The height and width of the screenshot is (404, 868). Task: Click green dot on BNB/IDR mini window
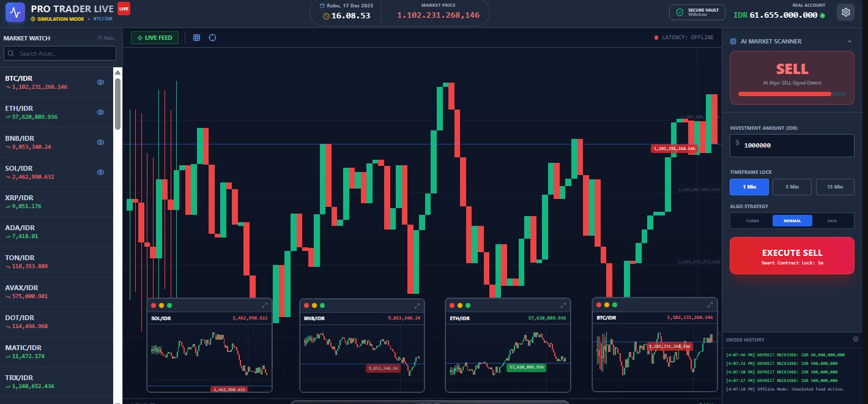322,305
